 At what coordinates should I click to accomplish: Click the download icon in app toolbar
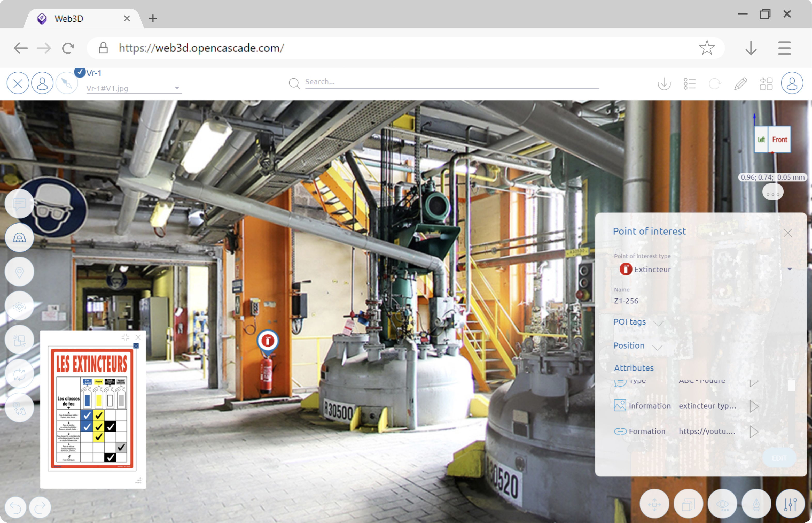[664, 83]
